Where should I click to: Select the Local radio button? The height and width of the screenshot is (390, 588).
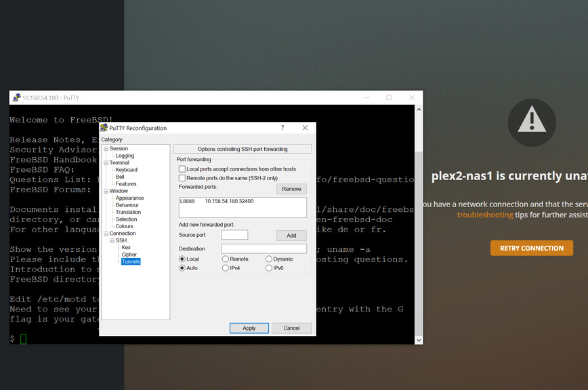click(x=182, y=259)
